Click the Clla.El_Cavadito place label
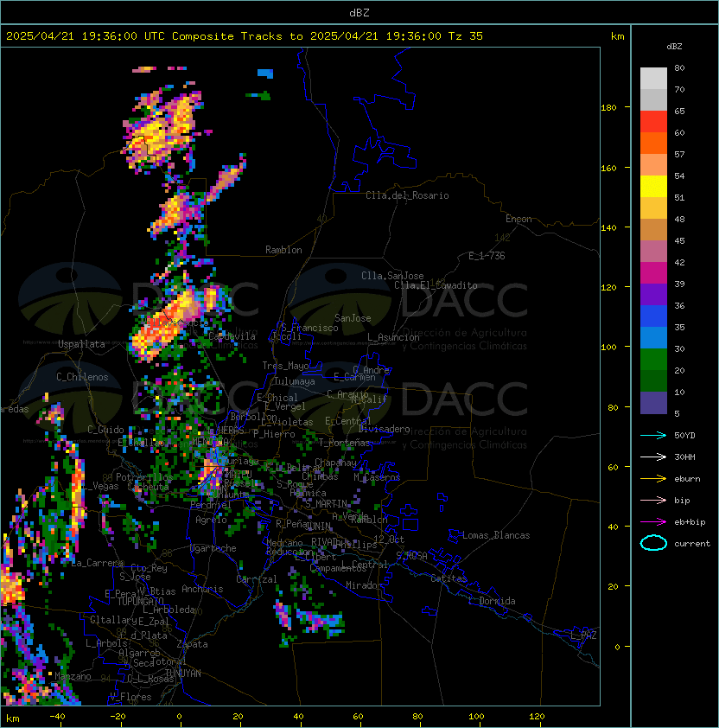Screen dimensions: 719x728 tap(436, 285)
